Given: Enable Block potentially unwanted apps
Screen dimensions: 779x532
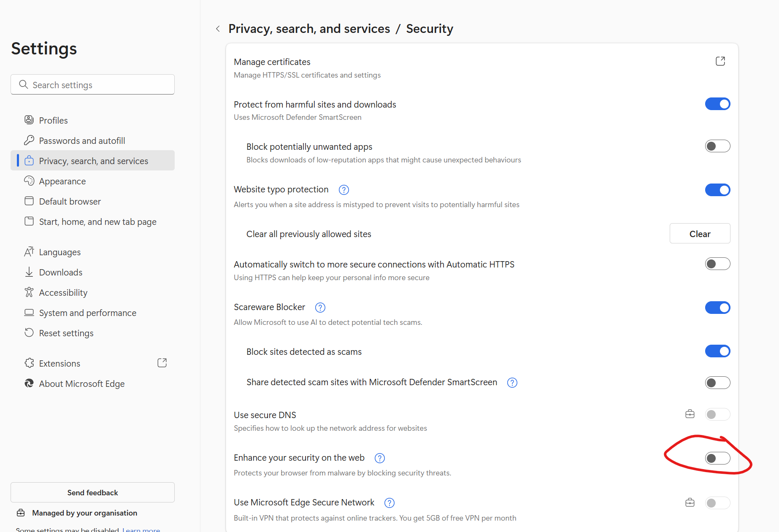Looking at the screenshot, I should coord(717,146).
